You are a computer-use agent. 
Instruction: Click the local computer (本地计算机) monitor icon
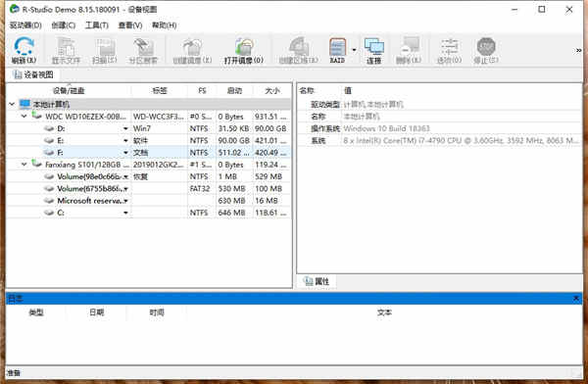pos(24,104)
